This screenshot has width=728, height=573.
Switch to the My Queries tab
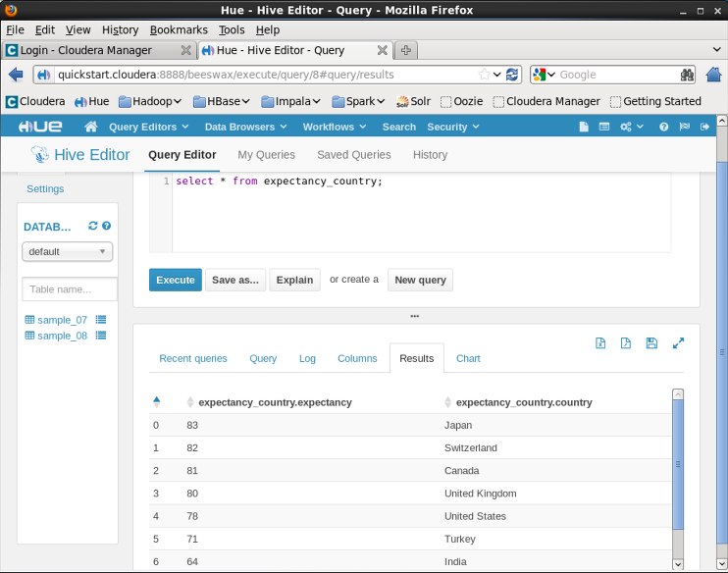tap(267, 155)
